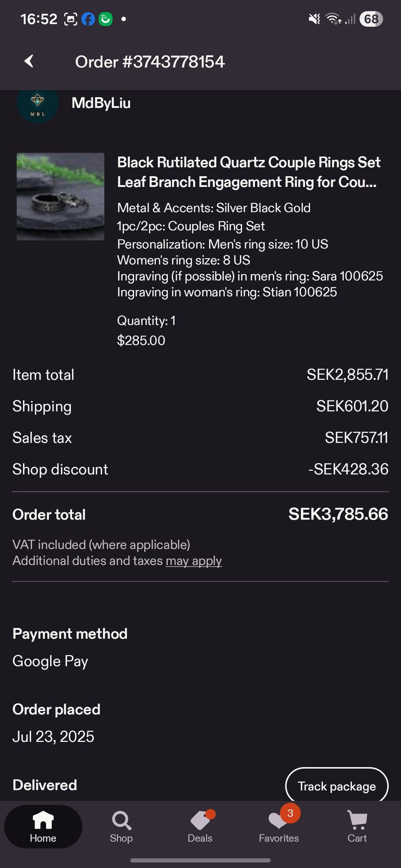Open the Home tab
401x868 pixels.
43,827
